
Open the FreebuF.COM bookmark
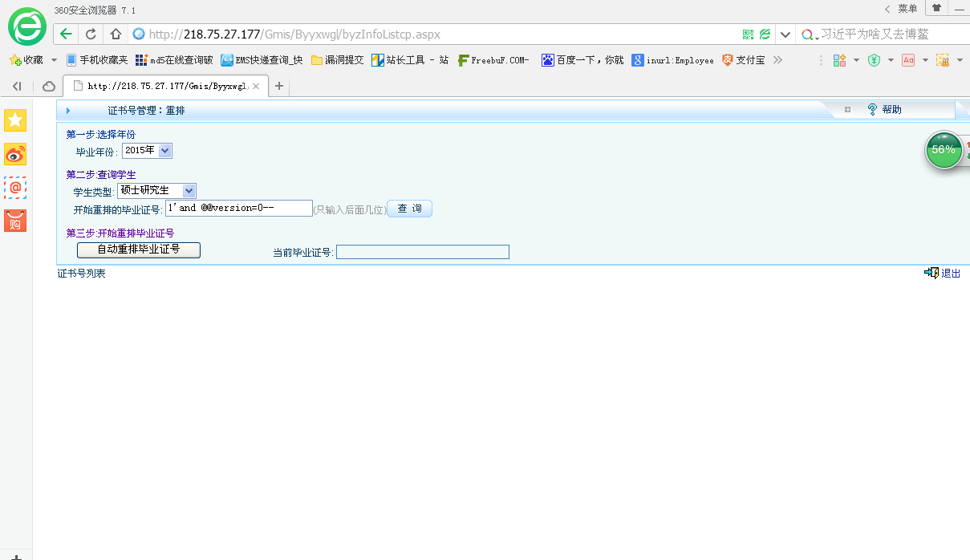(493, 60)
